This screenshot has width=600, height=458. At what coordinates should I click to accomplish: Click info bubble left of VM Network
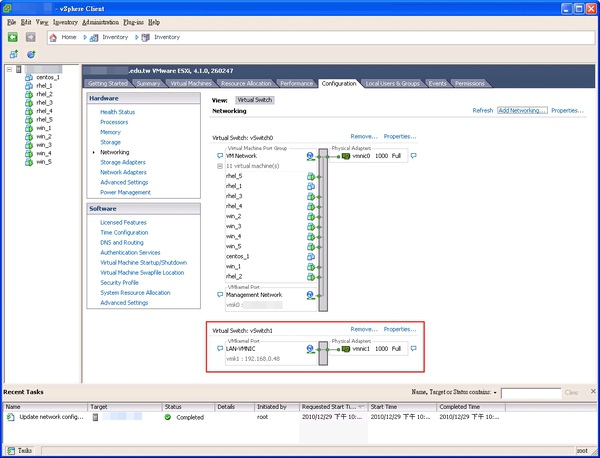(x=220, y=156)
